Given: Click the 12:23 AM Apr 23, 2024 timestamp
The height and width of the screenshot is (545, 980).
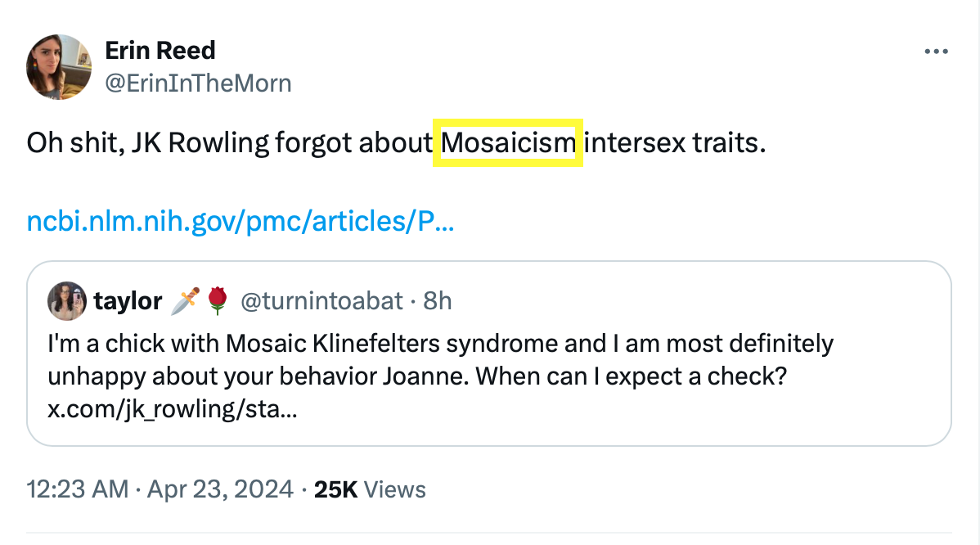Looking at the screenshot, I should 160,489.
